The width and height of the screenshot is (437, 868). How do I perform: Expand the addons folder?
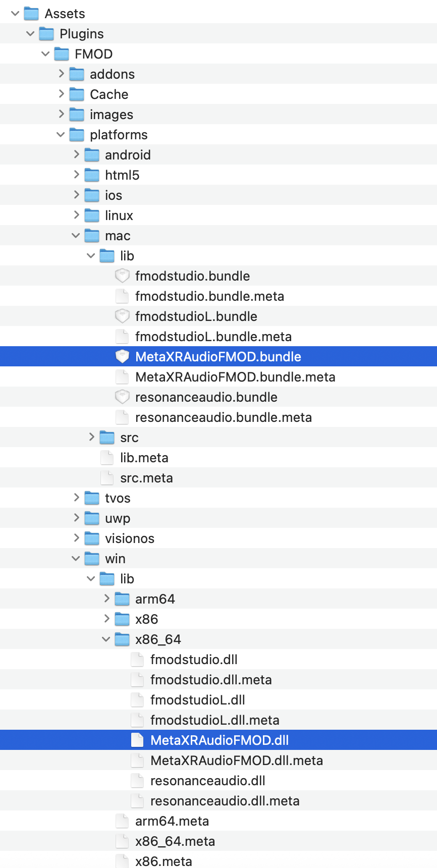point(61,74)
